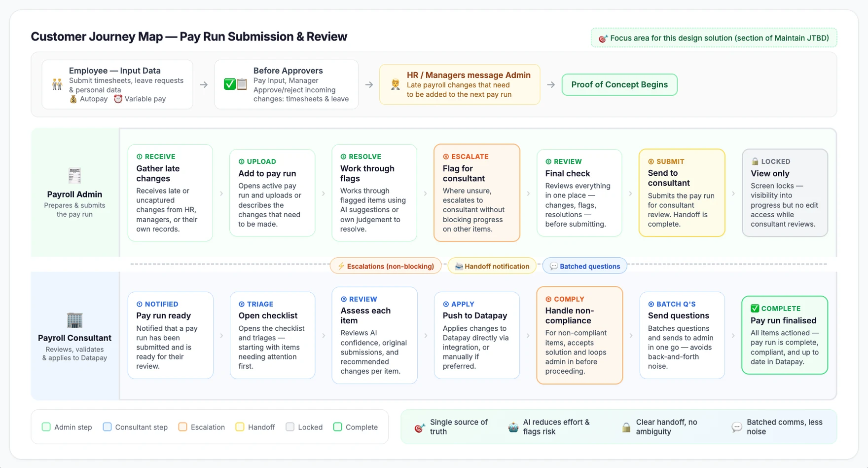Select the Push to Datapay card
The width and height of the screenshot is (868, 468).
coord(477,335)
